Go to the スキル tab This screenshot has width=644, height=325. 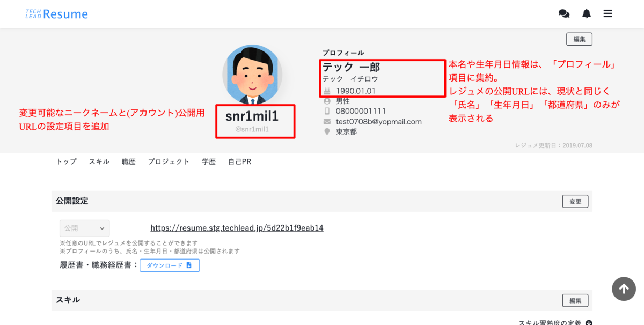point(99,161)
